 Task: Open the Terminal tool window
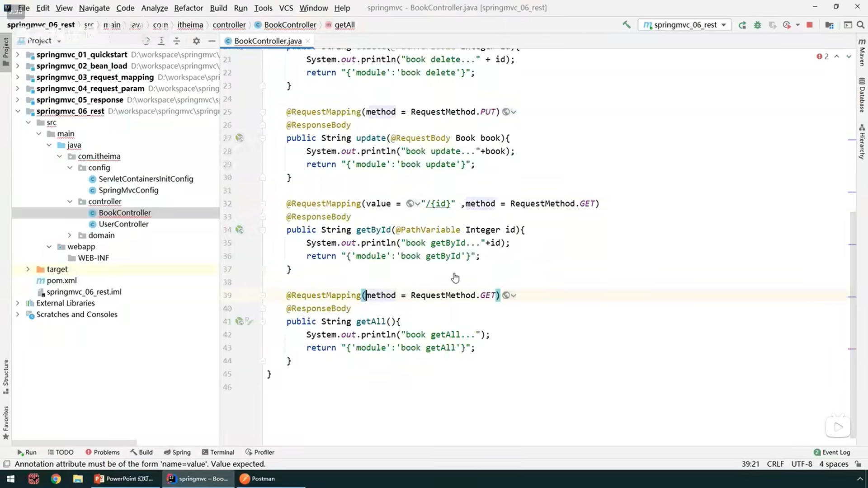click(x=218, y=452)
